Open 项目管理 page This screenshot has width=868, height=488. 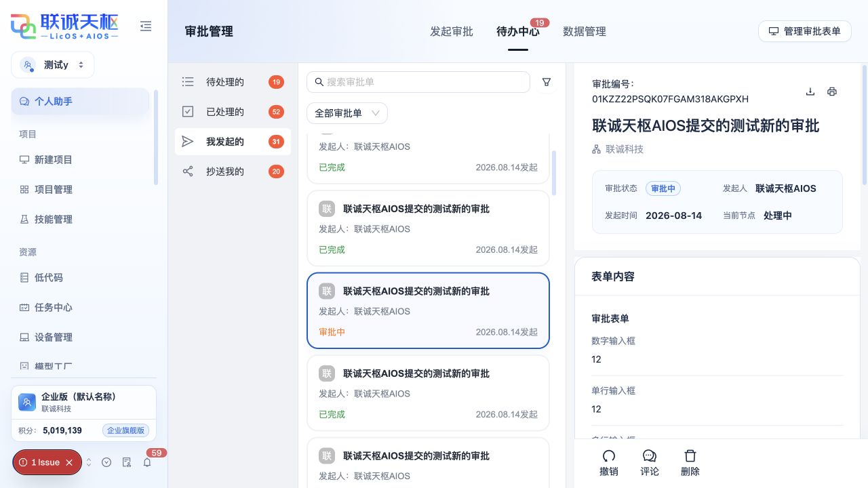point(80,190)
